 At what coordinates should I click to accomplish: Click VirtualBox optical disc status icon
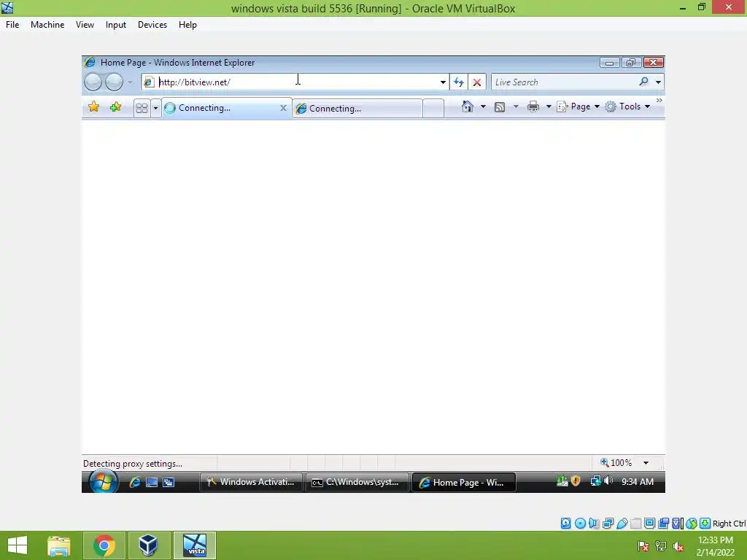point(580,524)
